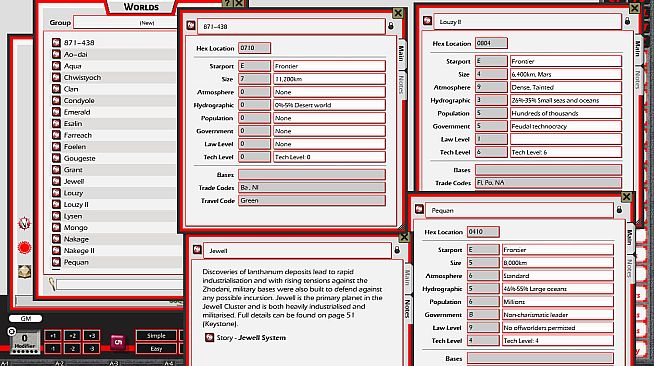Click the icon beside Esalin in the Worlds list
The width and height of the screenshot is (654, 366).
point(56,123)
